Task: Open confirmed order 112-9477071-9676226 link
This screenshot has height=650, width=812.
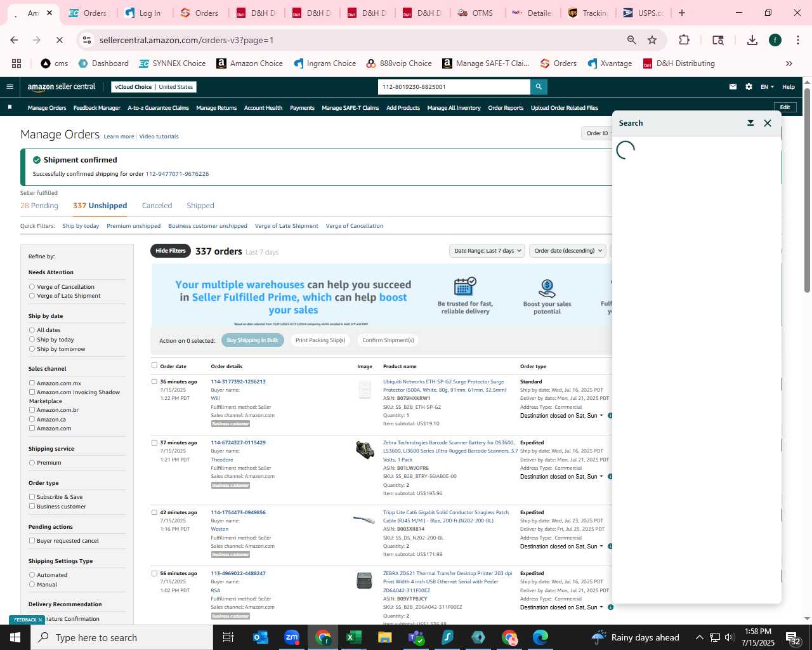Action: pos(177,174)
